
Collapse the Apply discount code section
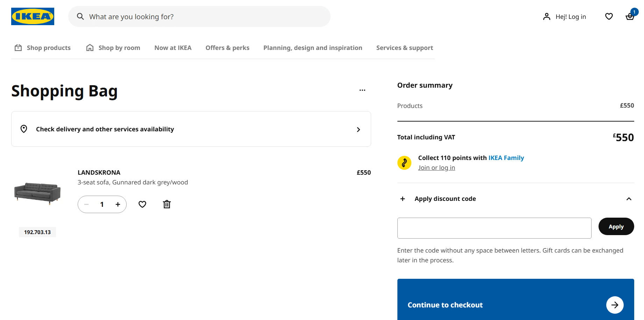click(628, 198)
